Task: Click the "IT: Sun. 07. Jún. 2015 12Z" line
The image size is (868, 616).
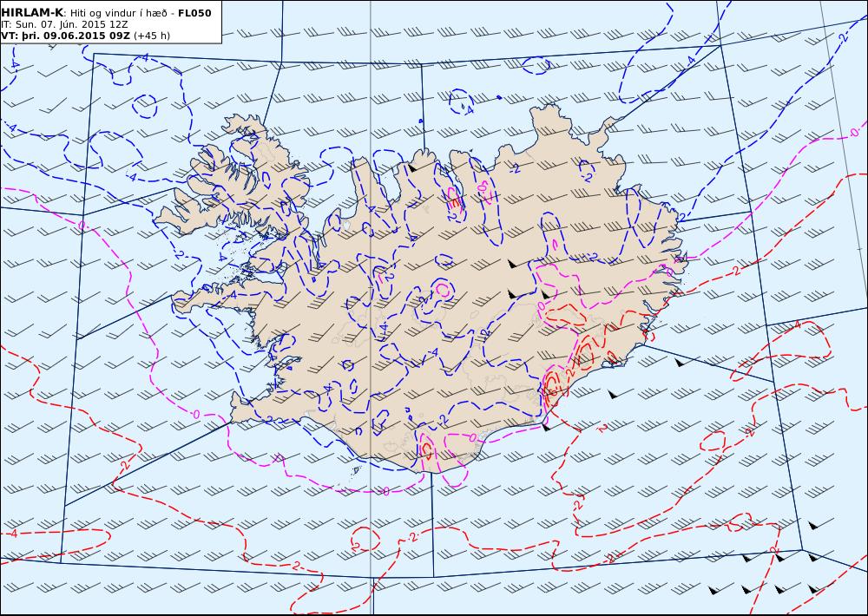Action: [x=65, y=24]
